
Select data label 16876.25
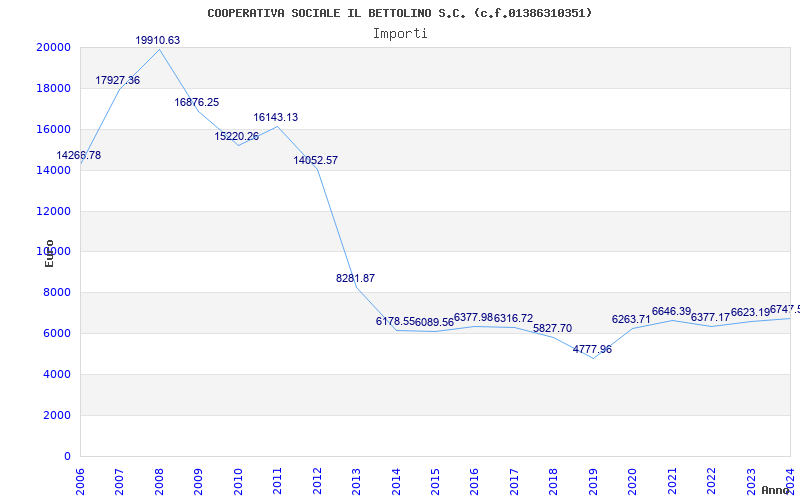pyautogui.click(x=196, y=102)
